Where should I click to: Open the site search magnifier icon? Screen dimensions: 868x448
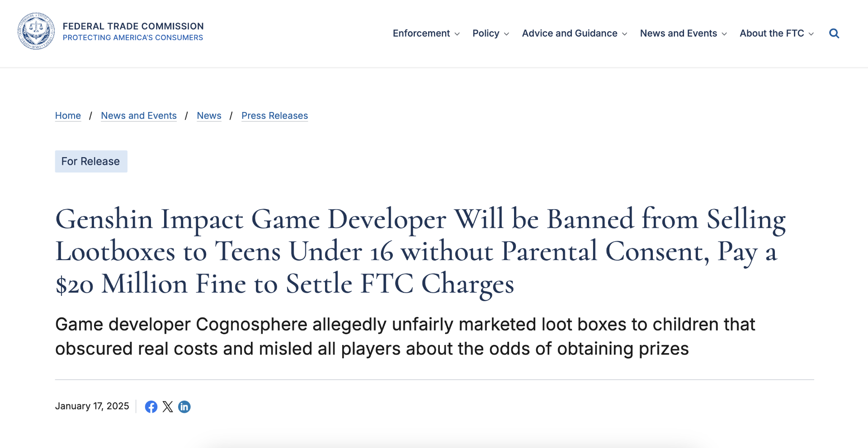tap(834, 33)
